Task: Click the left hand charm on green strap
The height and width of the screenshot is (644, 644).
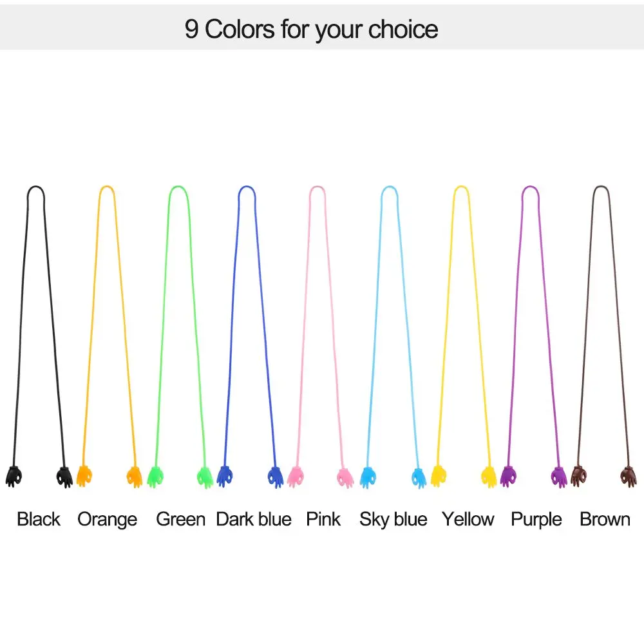Action: click(155, 476)
